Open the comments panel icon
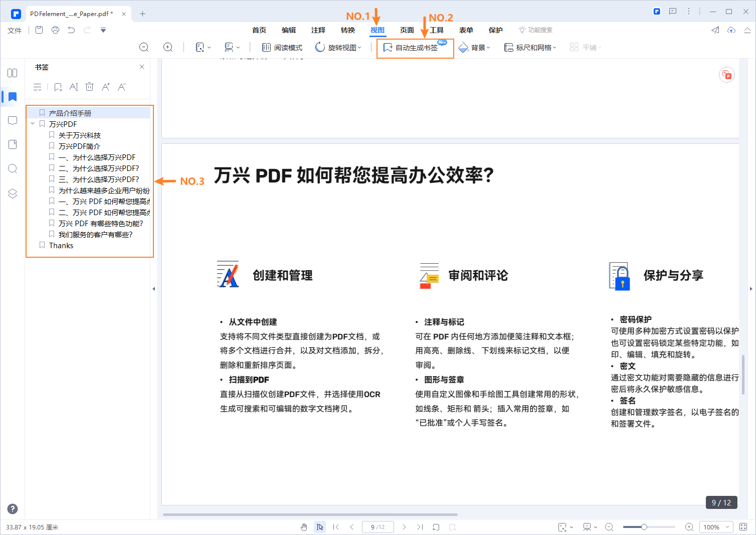Image resolution: width=756 pixels, height=535 pixels. (x=12, y=121)
